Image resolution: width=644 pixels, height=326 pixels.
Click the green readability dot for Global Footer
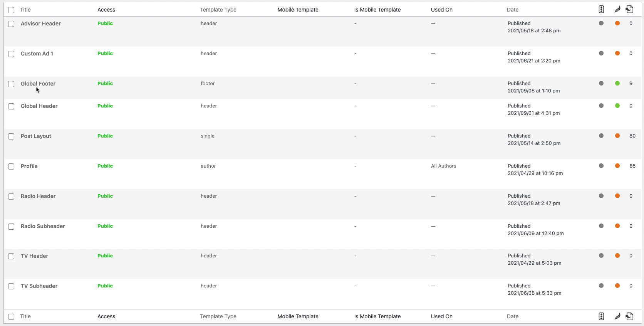coord(617,83)
